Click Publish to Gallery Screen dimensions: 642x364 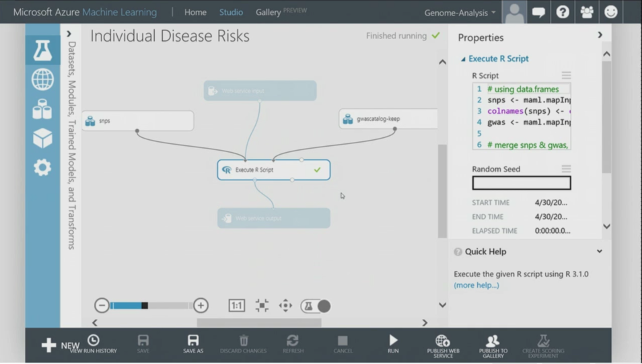coord(493,347)
